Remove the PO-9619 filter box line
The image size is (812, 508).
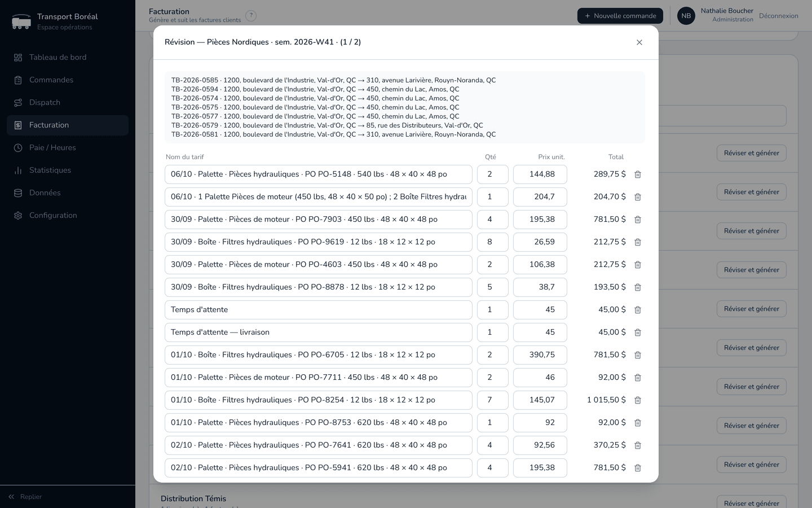pyautogui.click(x=638, y=242)
